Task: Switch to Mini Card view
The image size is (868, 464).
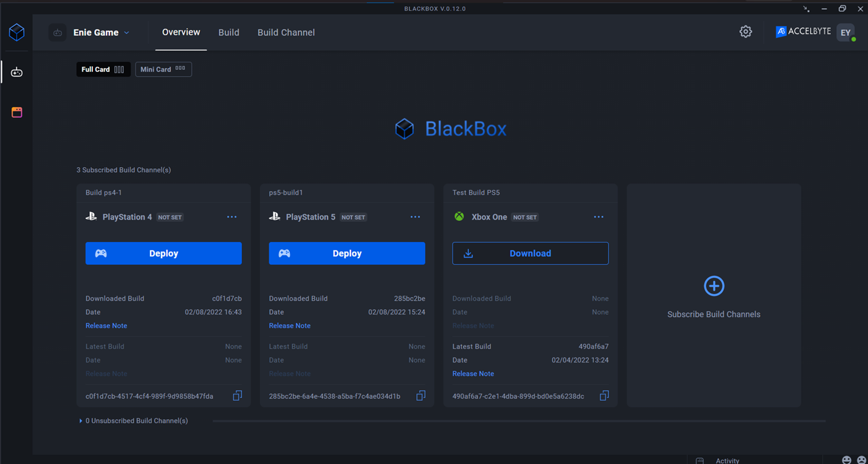Action: [163, 69]
